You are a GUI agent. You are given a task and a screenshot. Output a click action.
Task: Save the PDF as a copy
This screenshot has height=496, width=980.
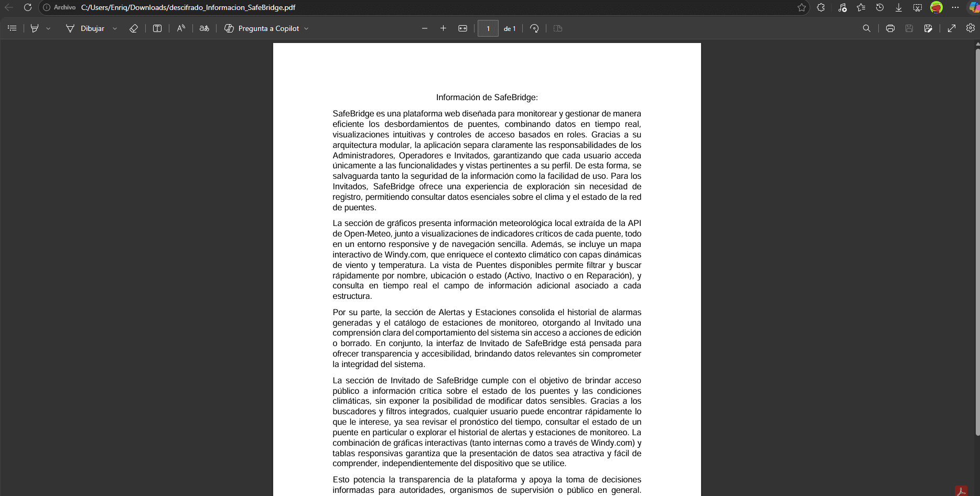(x=928, y=28)
